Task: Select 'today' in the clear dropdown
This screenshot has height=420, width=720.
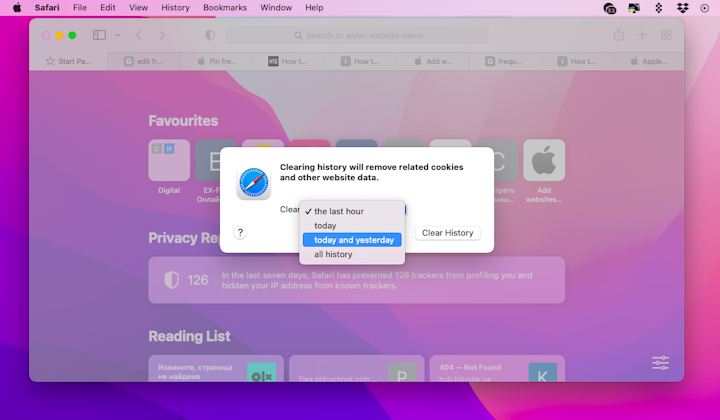Action: [x=352, y=225]
